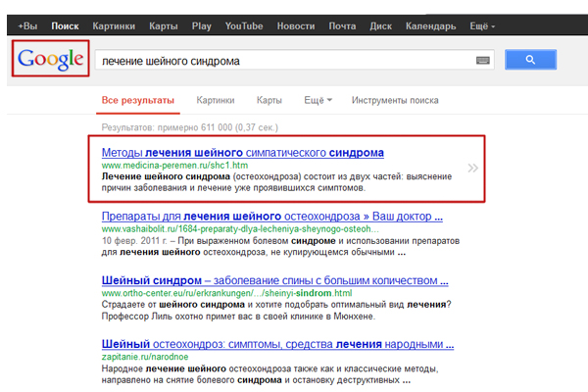
Task: Switch to the Карты results tab
Action: point(269,101)
